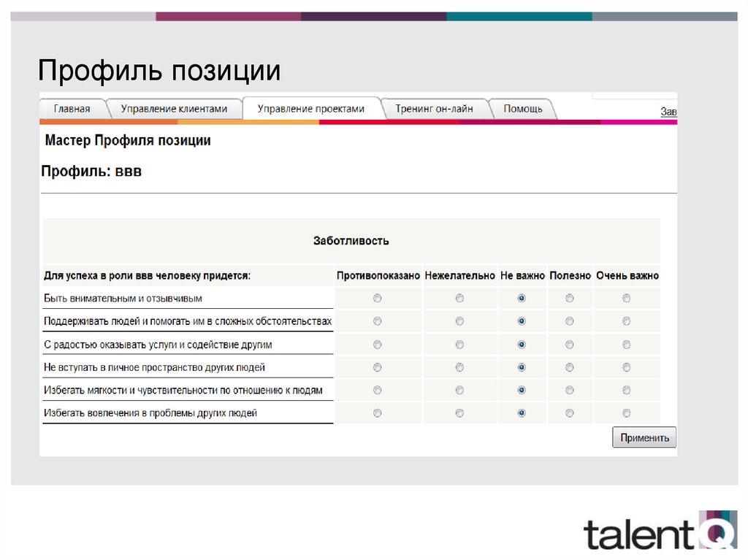Open the Управление клиентами tab
748x560 pixels.
pyautogui.click(x=175, y=107)
